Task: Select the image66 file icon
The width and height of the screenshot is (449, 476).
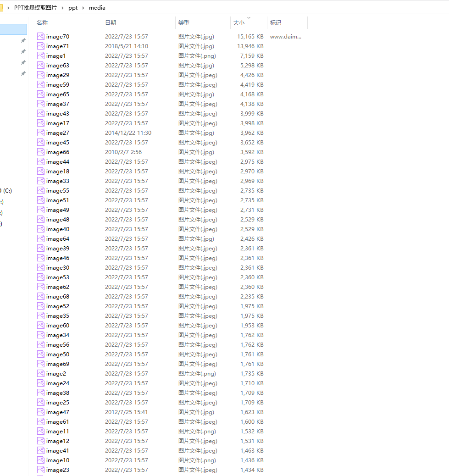Action: coord(41,152)
